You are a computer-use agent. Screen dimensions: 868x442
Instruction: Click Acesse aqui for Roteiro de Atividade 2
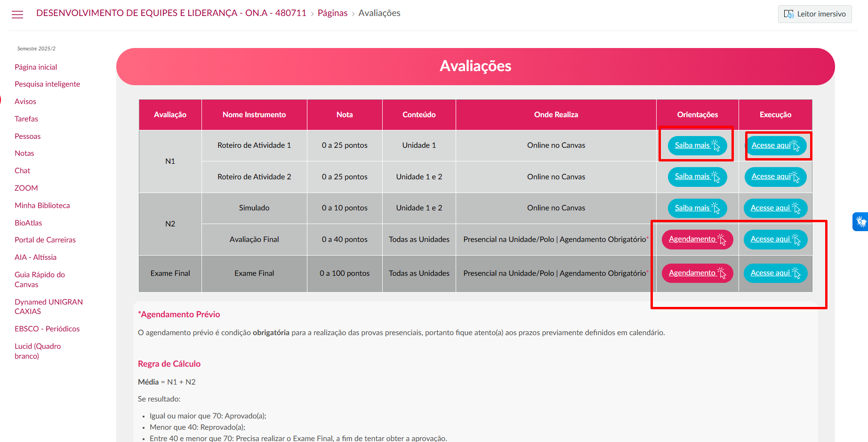775,177
